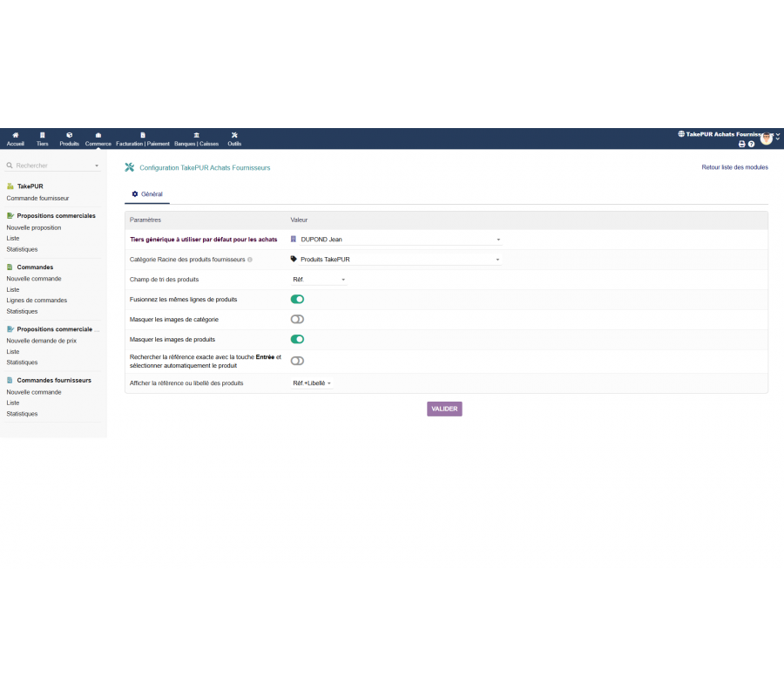Image resolution: width=784 pixels, height=697 pixels.
Task: Select the Général tab
Action: (x=147, y=194)
